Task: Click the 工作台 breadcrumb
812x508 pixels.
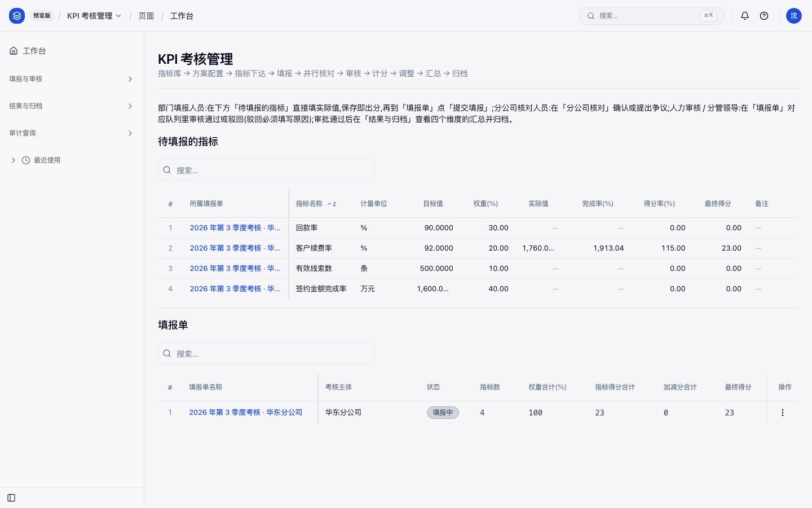Action: [182, 16]
